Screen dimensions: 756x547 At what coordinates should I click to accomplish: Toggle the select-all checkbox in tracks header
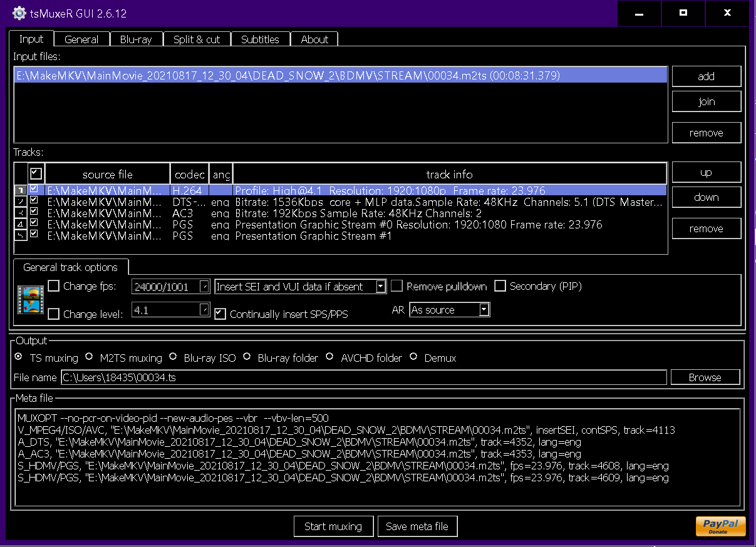(x=36, y=173)
